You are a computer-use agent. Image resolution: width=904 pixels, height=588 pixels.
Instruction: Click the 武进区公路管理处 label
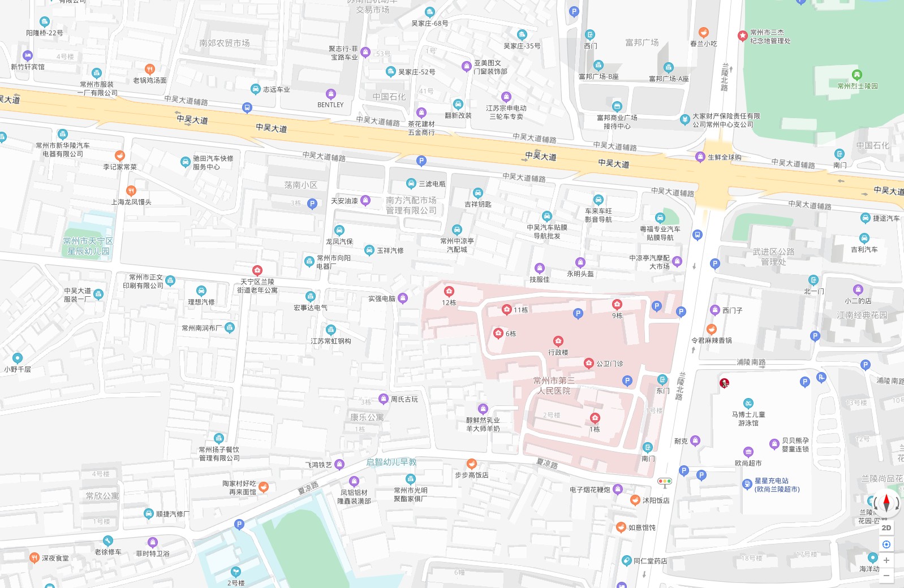(x=773, y=257)
